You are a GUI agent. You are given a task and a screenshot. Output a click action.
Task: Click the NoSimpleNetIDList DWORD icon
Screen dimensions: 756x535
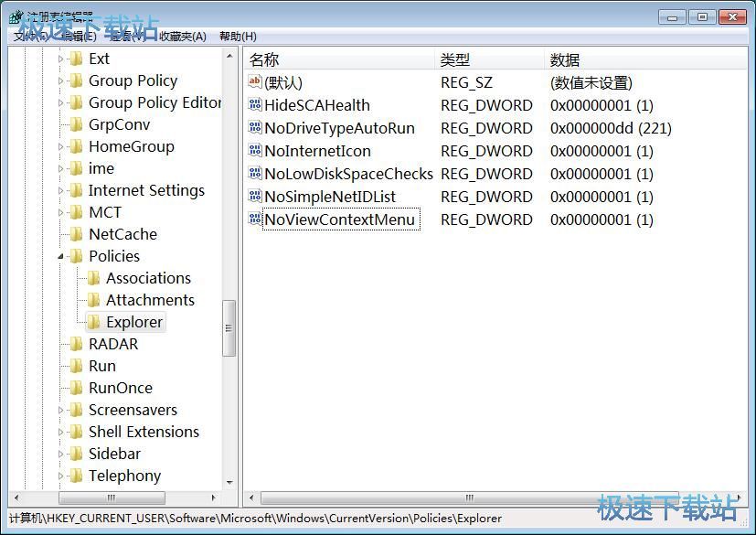[x=255, y=196]
